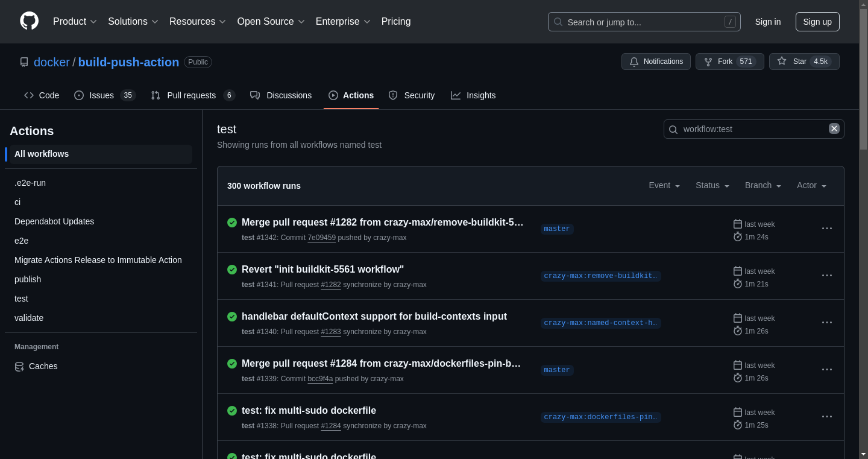Open the handlebar defaultContext support run
Image resolution: width=868 pixels, height=459 pixels.
click(x=374, y=316)
